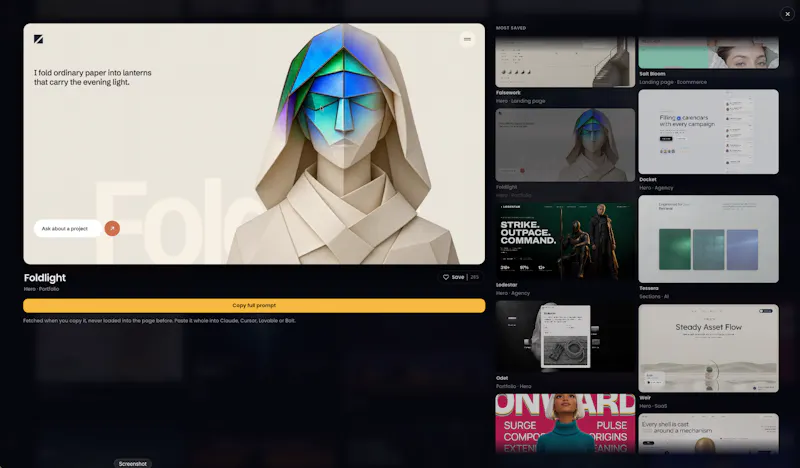Click the heart icon next to Save
Screen dimensions: 800x468
[446, 277]
